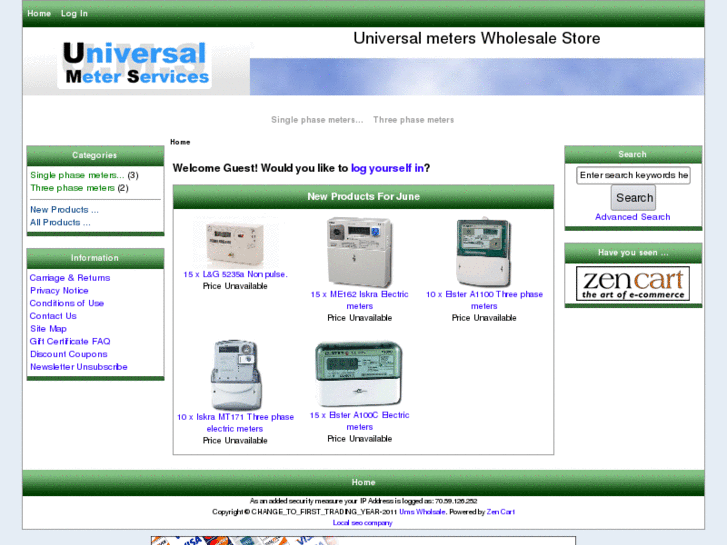This screenshot has width=727, height=545.
Task: Select Single phase meters category in sidebar
Action: pyautogui.click(x=77, y=175)
